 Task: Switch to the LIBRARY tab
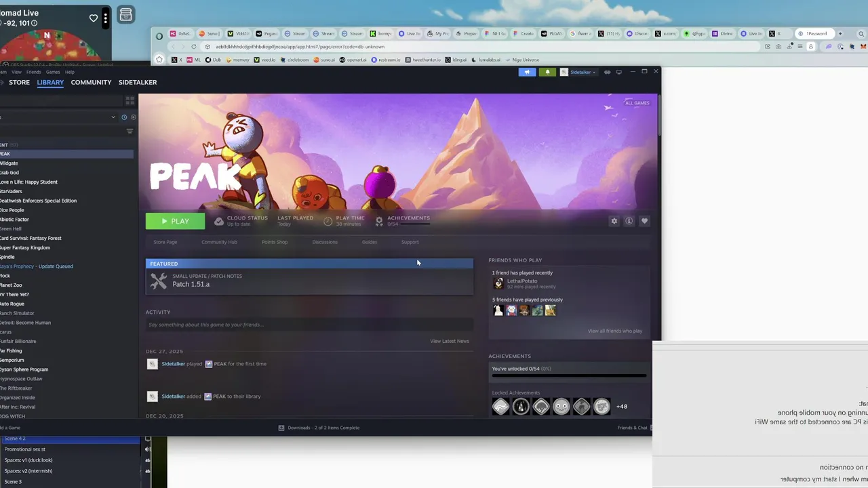click(x=50, y=82)
